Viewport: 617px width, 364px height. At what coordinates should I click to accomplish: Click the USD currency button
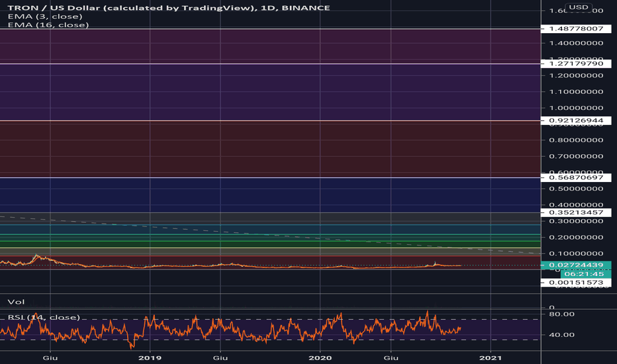click(579, 7)
